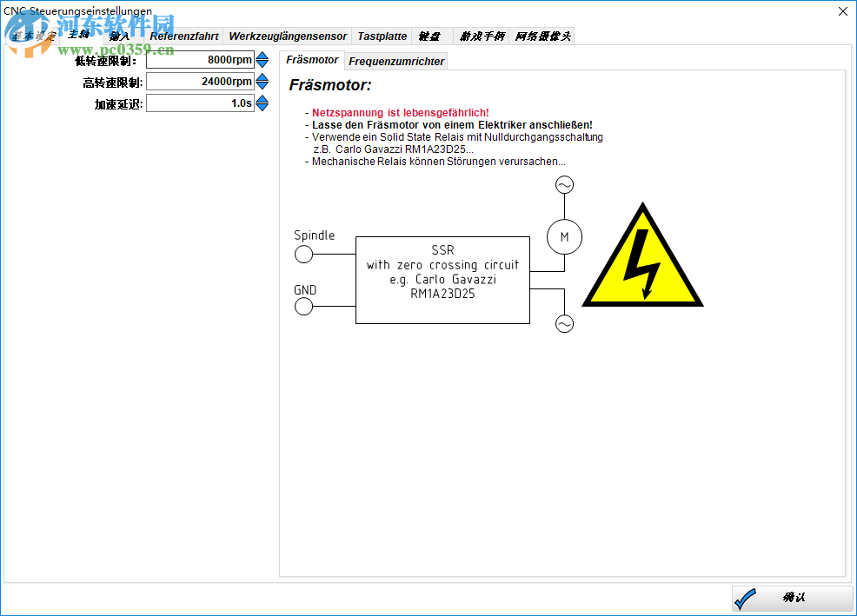Viewport: 857px width, 616px height.
Task: Open the Referenzfahrt tab
Action: click(x=184, y=36)
